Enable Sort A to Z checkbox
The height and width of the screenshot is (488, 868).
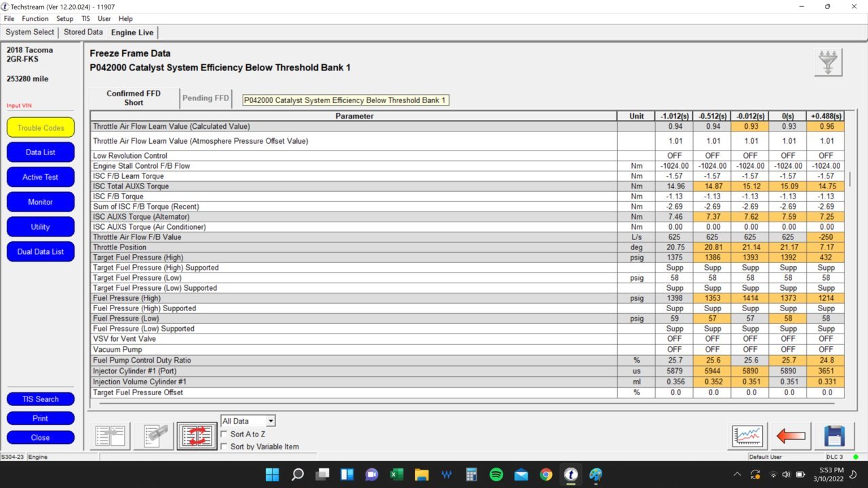225,434
